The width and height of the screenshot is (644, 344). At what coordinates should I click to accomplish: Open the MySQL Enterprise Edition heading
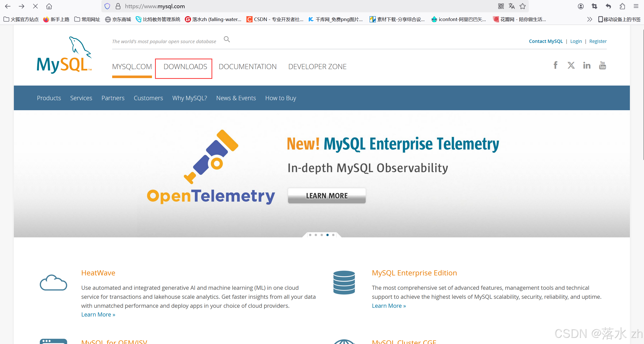[414, 273]
